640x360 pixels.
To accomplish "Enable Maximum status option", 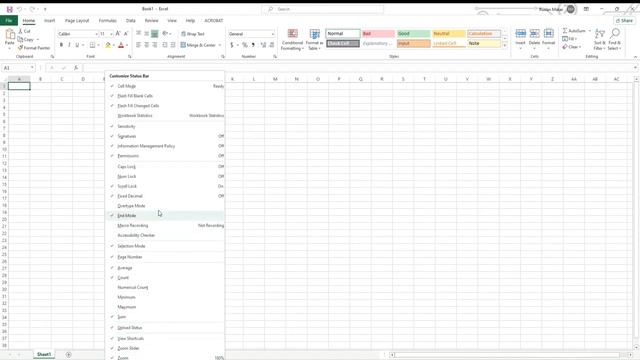I will click(165, 307).
